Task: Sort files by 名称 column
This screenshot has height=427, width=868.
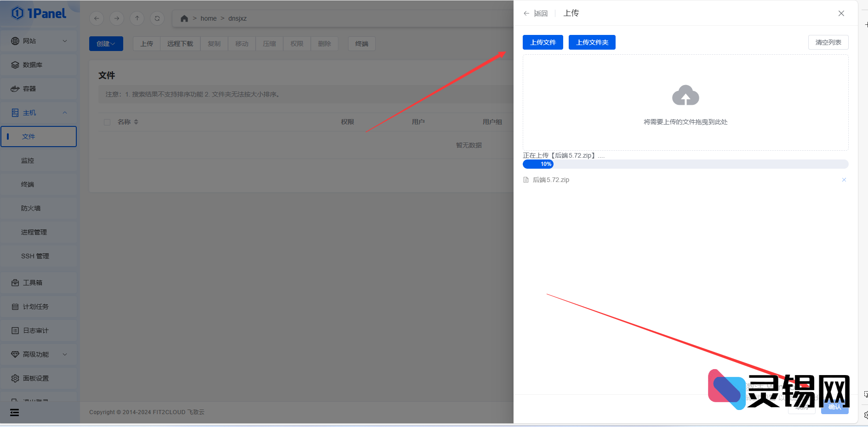Action: coord(128,122)
